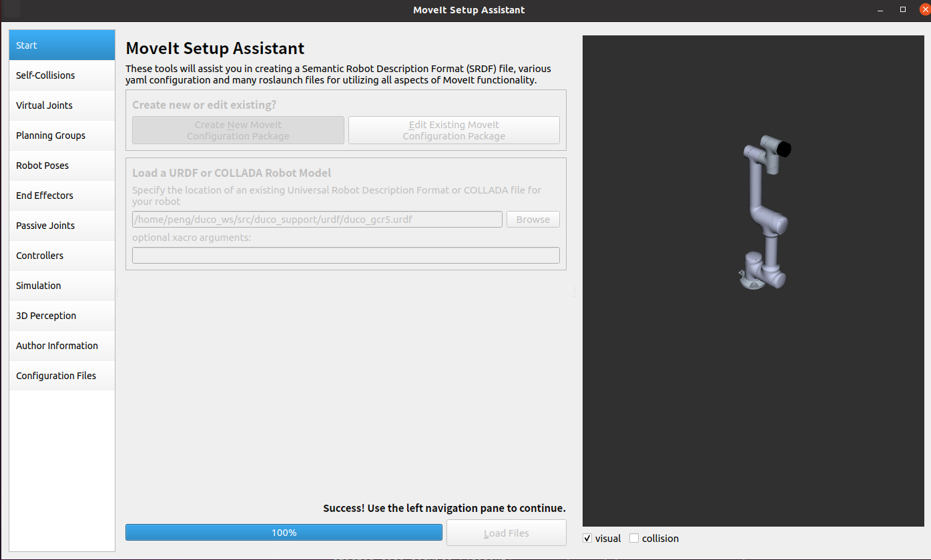Enable the collision checkbox
The height and width of the screenshot is (560, 931).
634,539
